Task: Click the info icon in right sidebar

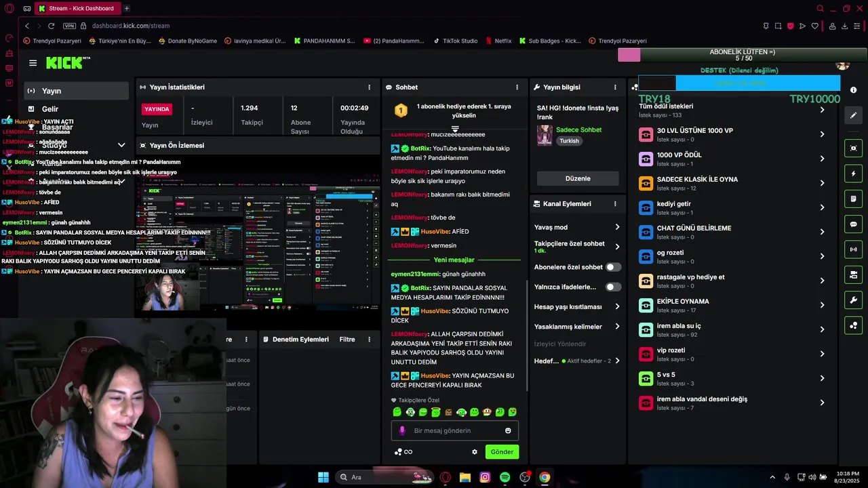Action: [853, 90]
